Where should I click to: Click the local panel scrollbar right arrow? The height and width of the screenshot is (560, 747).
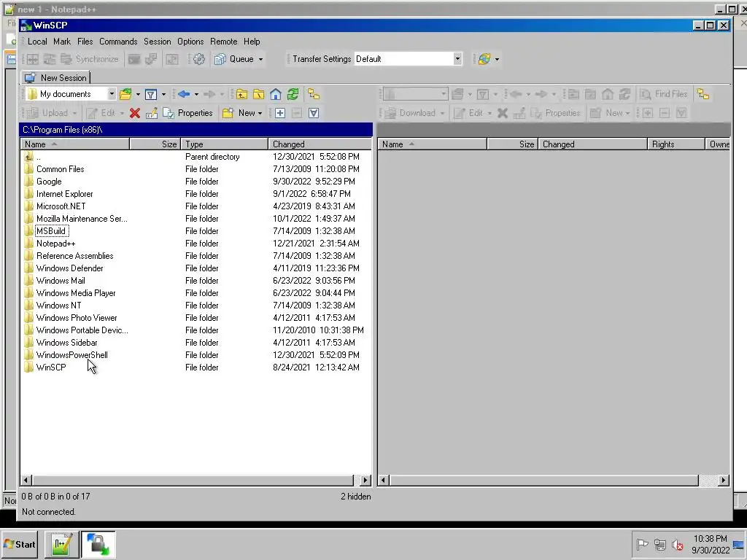pyautogui.click(x=365, y=480)
